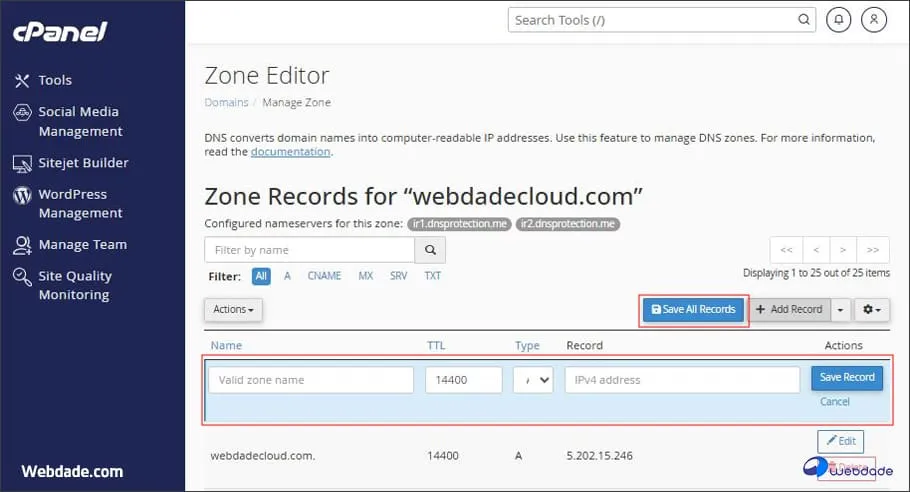Select the All filter
The width and height of the screenshot is (910, 492).
(261, 276)
